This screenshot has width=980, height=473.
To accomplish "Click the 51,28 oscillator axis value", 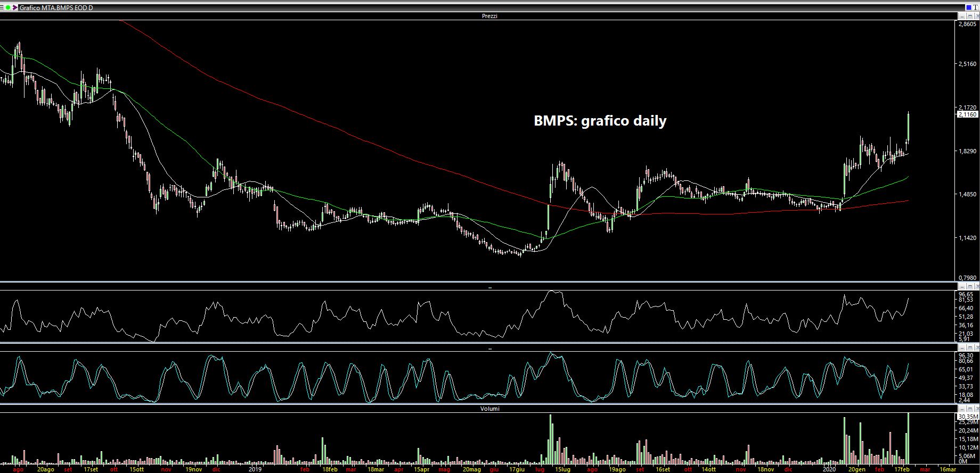I will (x=966, y=317).
